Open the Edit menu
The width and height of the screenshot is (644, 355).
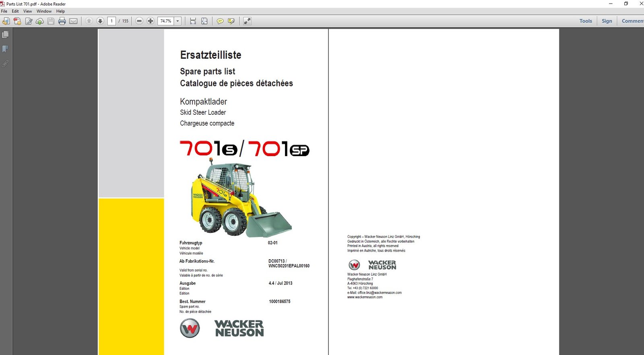tap(15, 11)
